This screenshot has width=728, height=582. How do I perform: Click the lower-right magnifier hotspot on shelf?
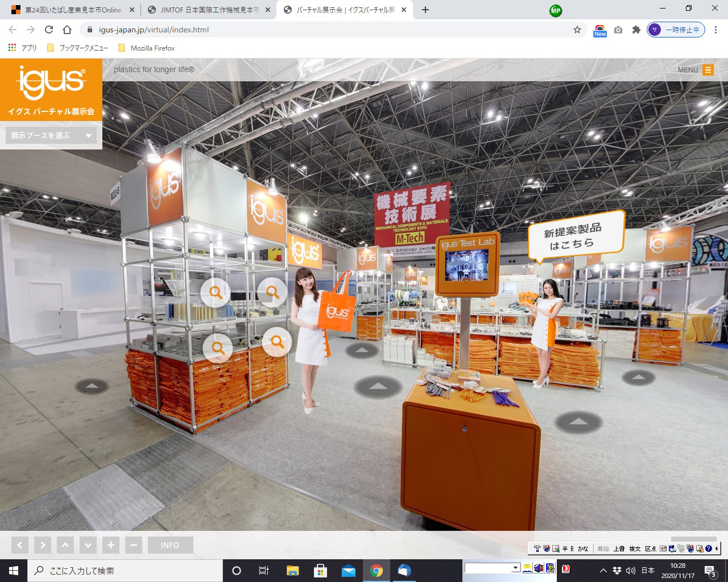point(277,341)
